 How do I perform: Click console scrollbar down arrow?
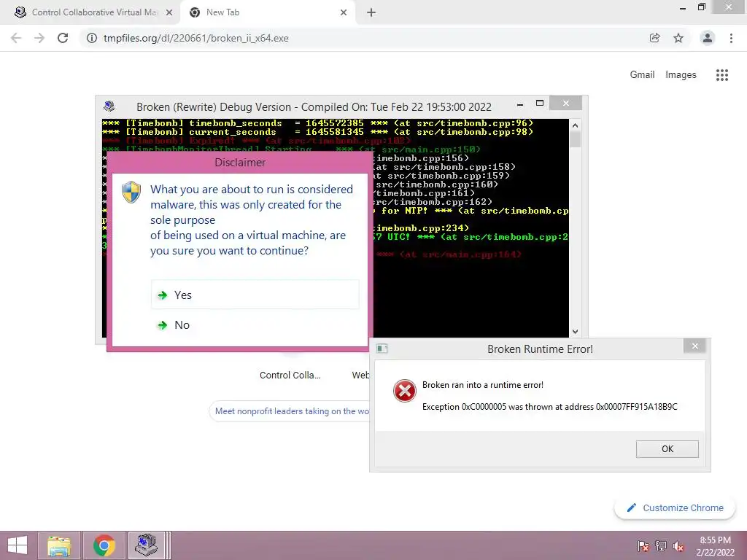pyautogui.click(x=575, y=332)
